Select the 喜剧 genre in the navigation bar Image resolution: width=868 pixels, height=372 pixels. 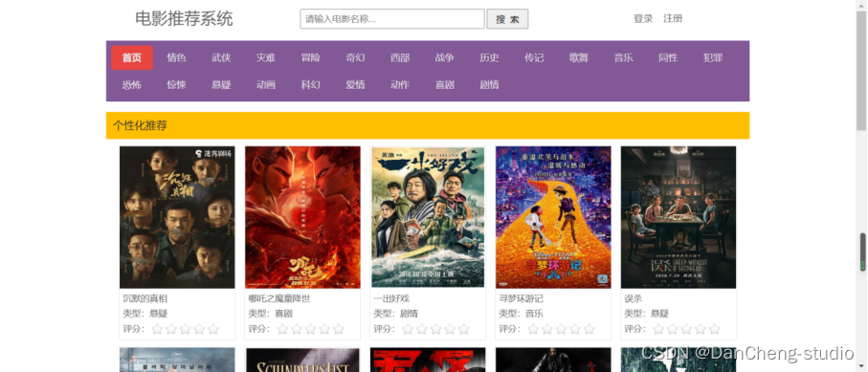coord(444,85)
